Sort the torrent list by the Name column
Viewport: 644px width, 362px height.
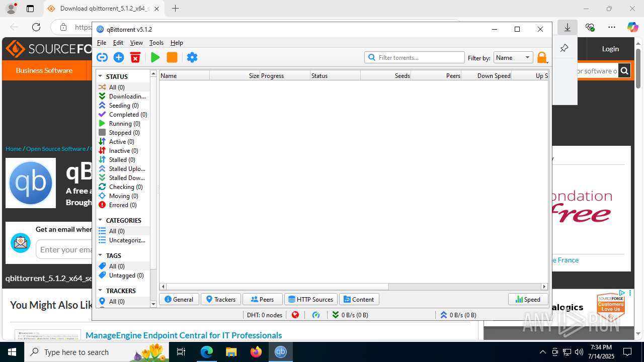(x=185, y=75)
